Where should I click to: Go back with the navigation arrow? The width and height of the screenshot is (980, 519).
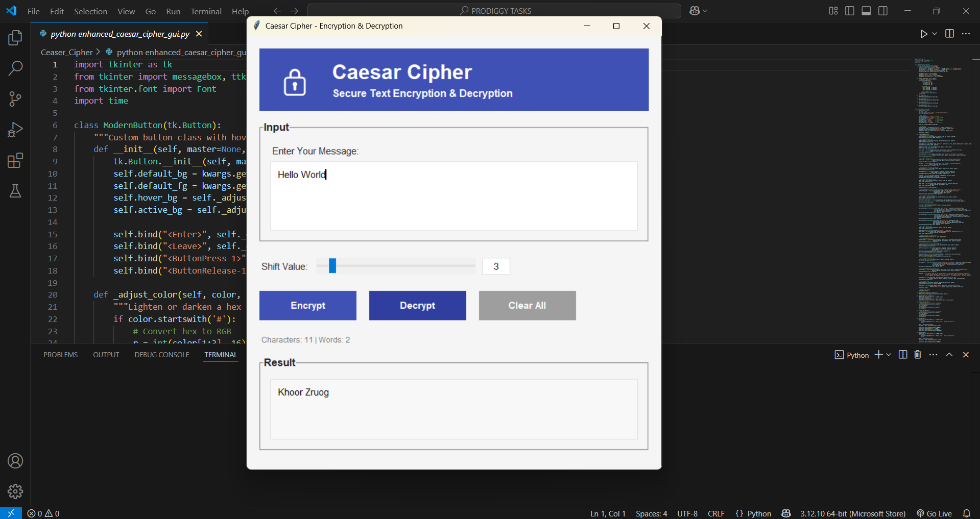tap(277, 11)
